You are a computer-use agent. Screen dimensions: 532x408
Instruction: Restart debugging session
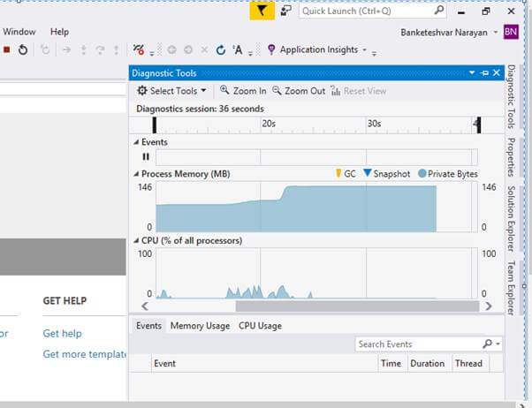(x=23, y=49)
